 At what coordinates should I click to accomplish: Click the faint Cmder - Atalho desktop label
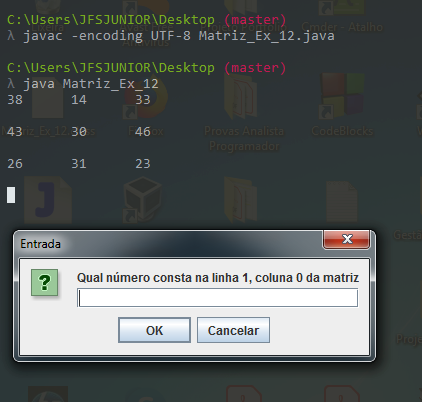[x=342, y=27]
